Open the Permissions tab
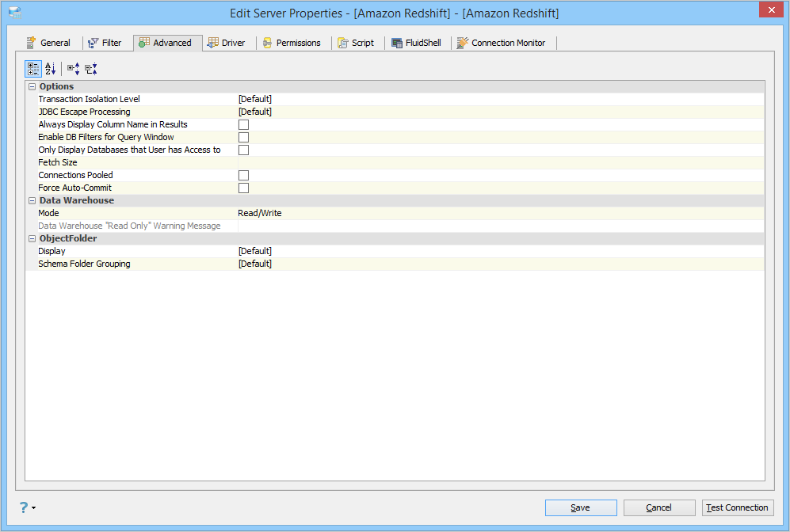Image resolution: width=790 pixels, height=532 pixels. (x=292, y=43)
